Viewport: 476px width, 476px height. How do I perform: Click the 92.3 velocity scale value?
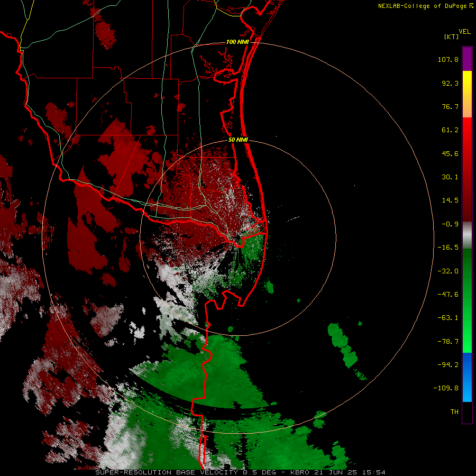(450, 83)
